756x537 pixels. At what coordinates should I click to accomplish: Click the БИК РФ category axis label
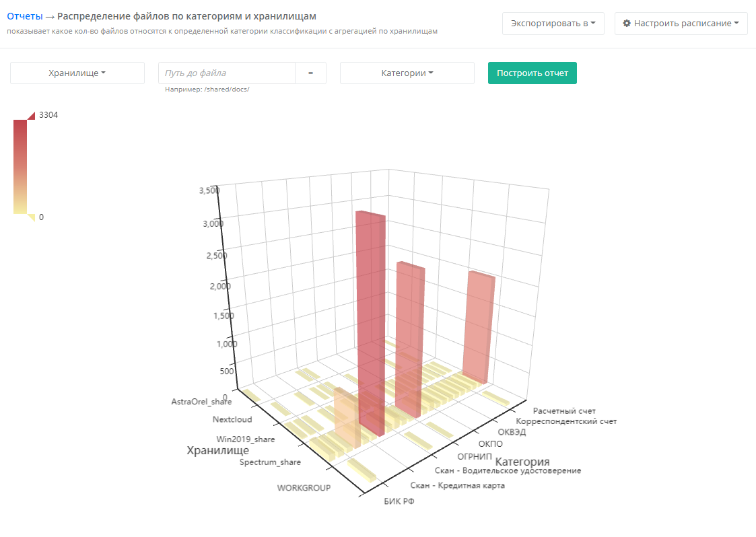click(x=399, y=501)
